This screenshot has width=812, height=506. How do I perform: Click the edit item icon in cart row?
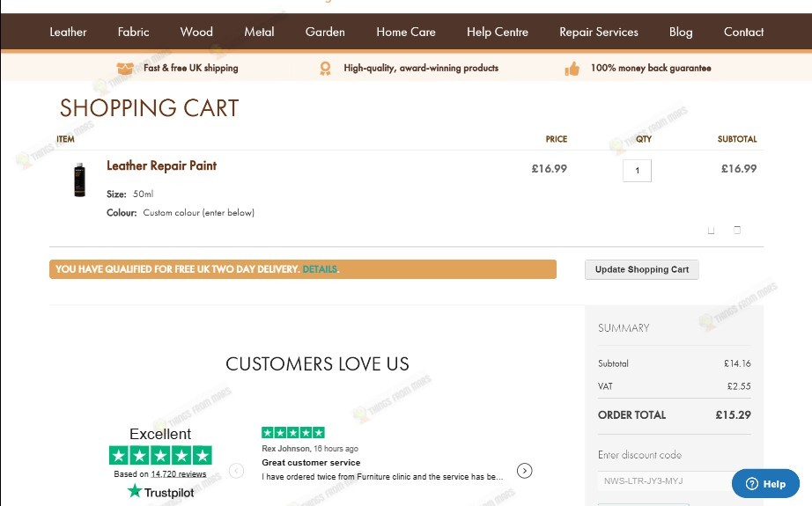click(x=711, y=231)
